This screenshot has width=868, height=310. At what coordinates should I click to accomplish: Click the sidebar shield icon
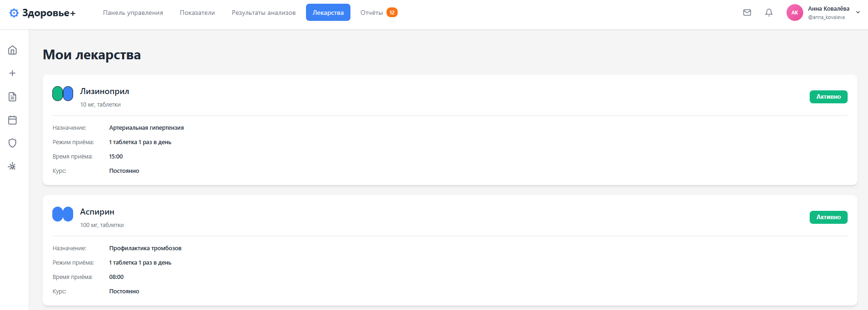click(x=12, y=143)
